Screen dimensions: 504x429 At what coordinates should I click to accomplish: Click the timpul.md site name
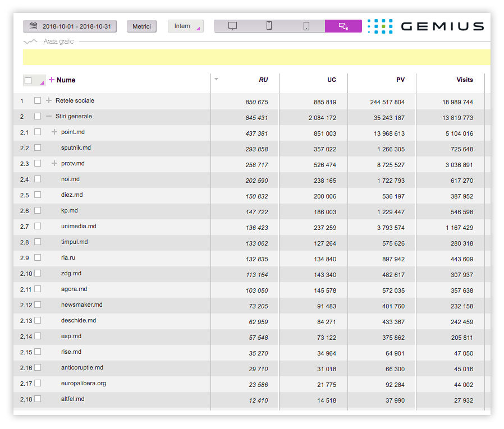(74, 242)
